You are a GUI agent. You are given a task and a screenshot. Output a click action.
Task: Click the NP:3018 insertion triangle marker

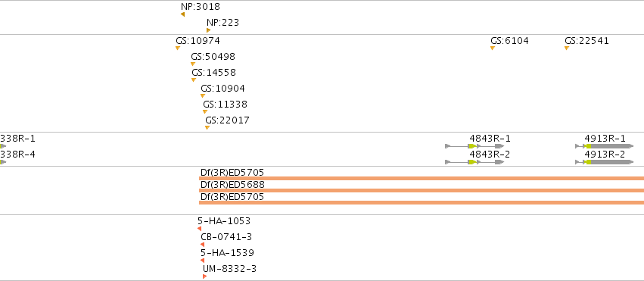point(182,14)
